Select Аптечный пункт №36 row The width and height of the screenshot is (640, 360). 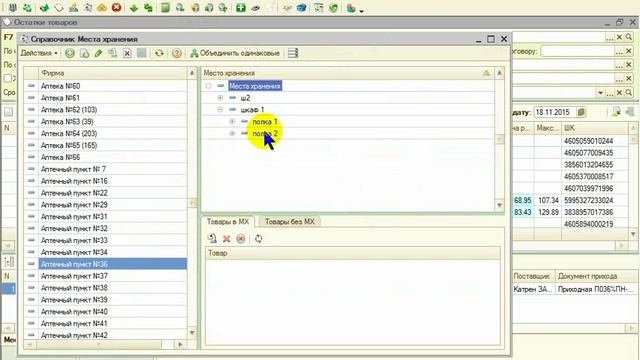coord(113,264)
